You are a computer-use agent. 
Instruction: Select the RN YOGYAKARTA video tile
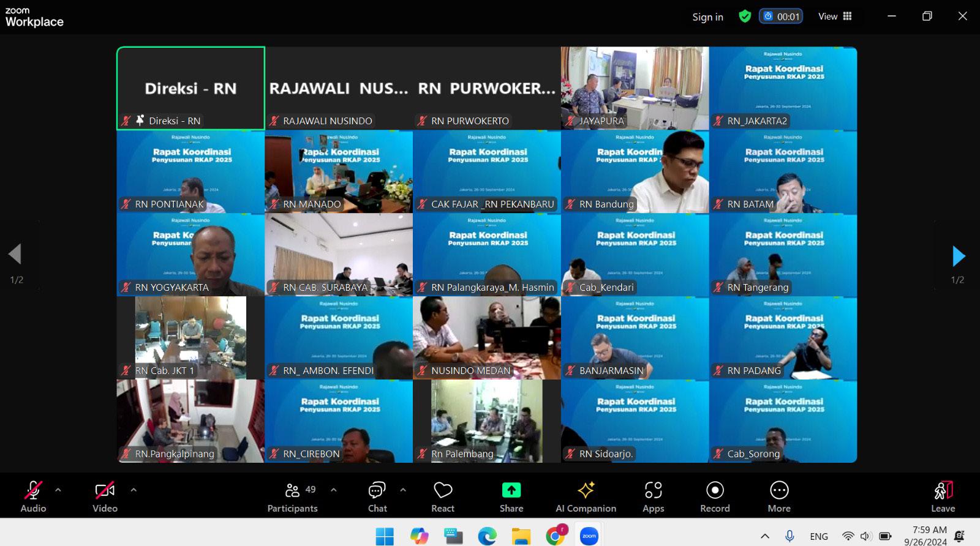click(190, 255)
